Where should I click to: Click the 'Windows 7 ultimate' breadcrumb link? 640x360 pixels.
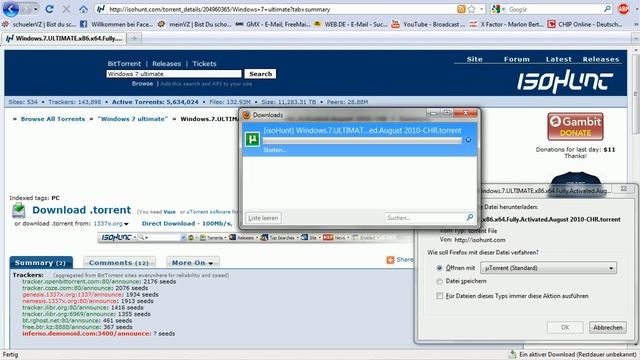pos(133,119)
